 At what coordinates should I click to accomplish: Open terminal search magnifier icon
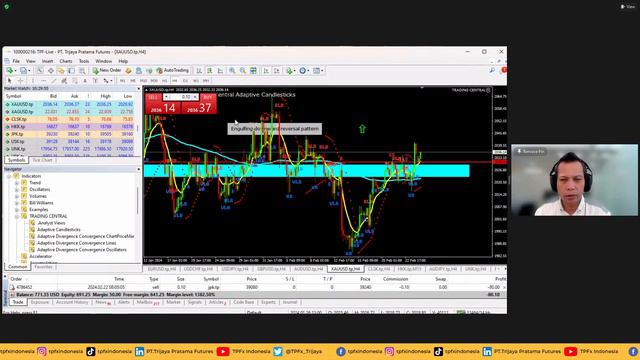(492, 71)
